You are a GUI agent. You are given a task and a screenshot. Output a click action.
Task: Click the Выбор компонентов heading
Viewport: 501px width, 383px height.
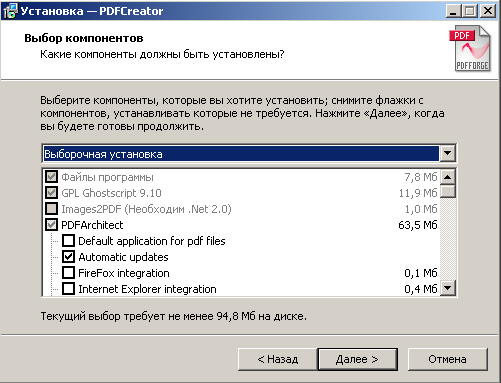pos(84,38)
